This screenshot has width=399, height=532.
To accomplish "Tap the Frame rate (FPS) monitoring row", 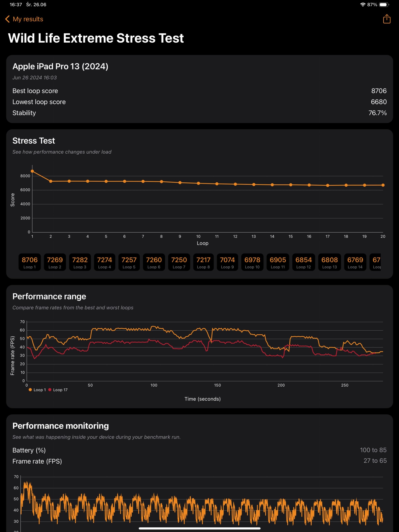I will coord(199,461).
